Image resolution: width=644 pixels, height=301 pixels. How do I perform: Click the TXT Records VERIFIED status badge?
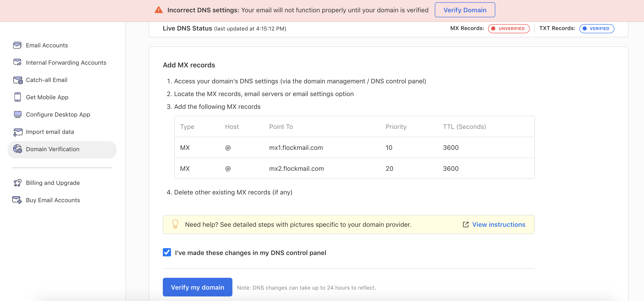click(x=596, y=28)
